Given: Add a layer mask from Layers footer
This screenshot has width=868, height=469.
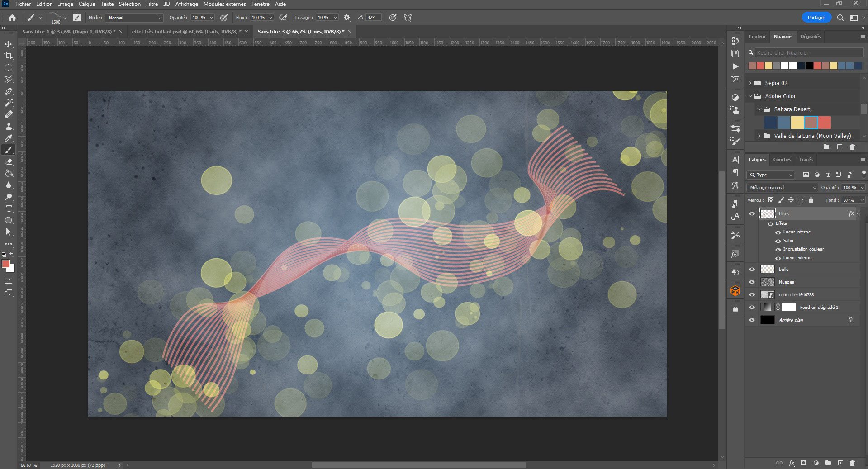Looking at the screenshot, I should 803,463.
